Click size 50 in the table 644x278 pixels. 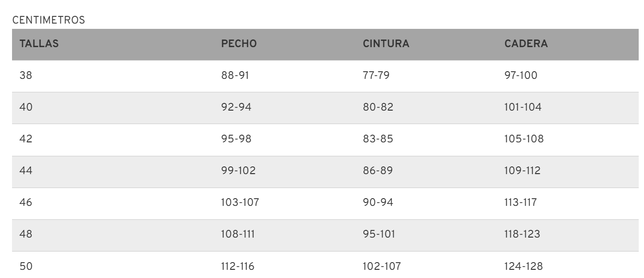(x=26, y=267)
